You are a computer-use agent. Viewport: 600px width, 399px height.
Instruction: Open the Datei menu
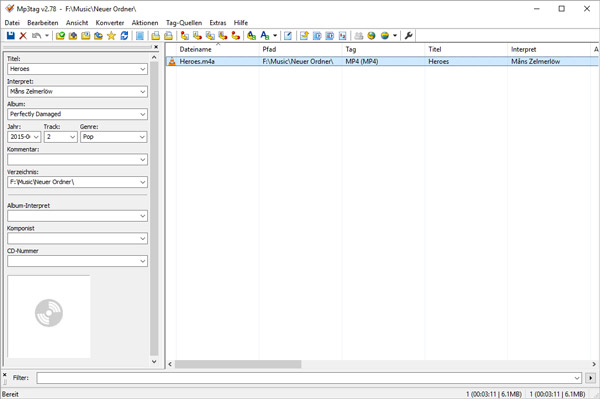pyautogui.click(x=12, y=23)
